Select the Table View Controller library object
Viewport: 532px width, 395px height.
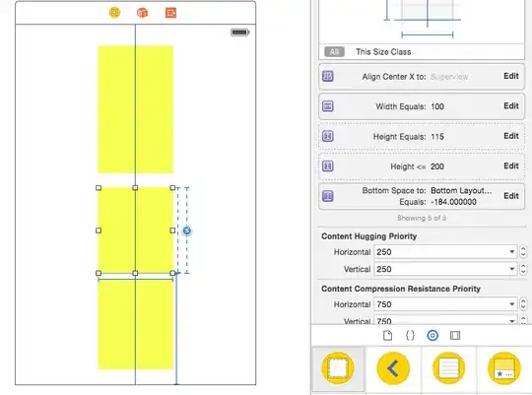448,368
